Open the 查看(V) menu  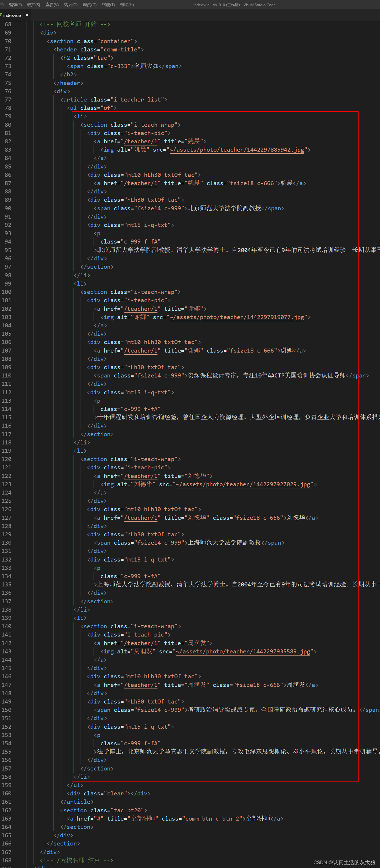52,5
